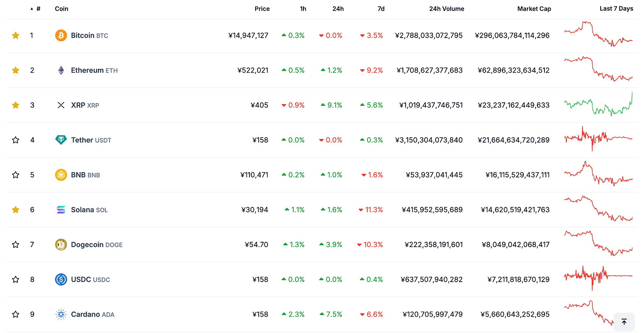The height and width of the screenshot is (333, 644).
Task: Sort by 24h Volume column header
Action: click(x=447, y=9)
